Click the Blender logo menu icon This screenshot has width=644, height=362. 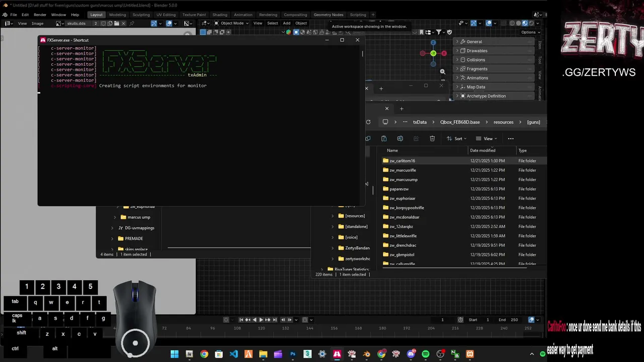point(5,15)
